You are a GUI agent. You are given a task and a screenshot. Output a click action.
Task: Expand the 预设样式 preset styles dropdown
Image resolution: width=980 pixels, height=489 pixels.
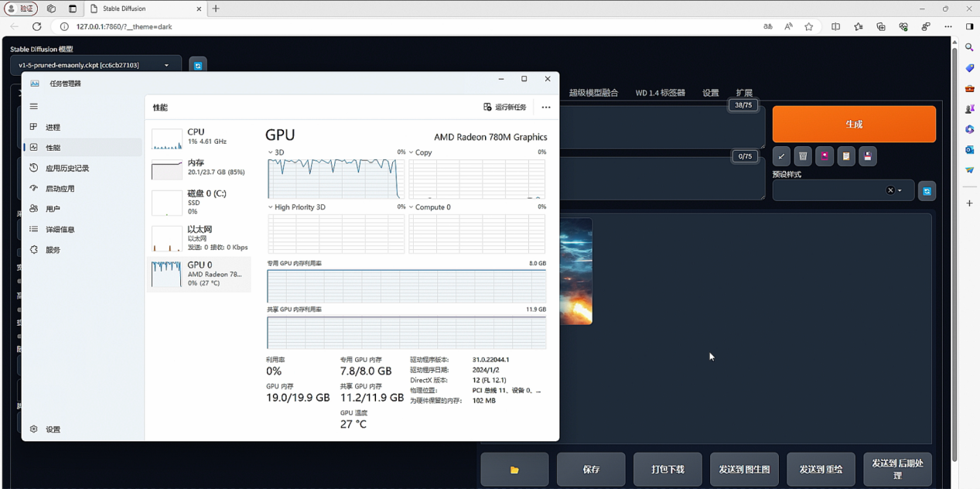pyautogui.click(x=900, y=190)
